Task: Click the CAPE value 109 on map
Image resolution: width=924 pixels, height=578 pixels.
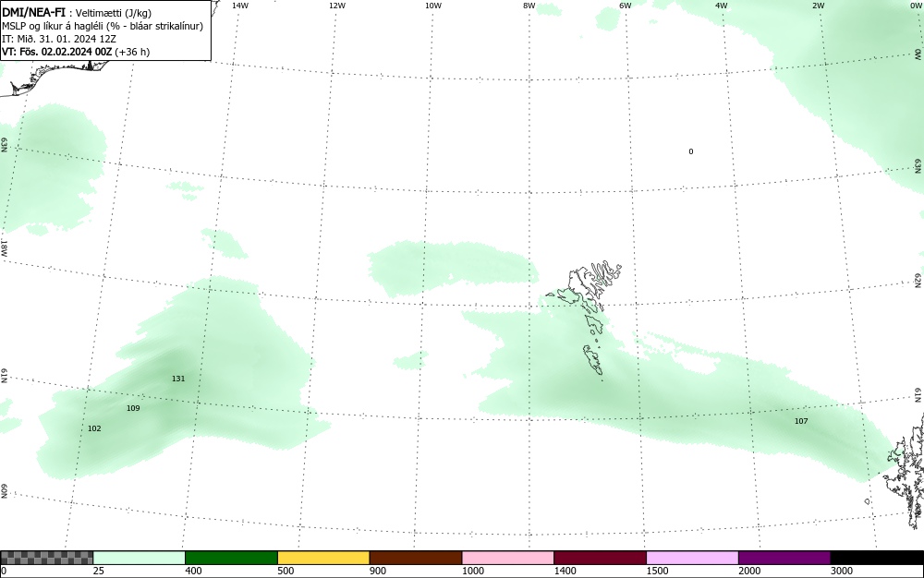Action: tap(133, 408)
